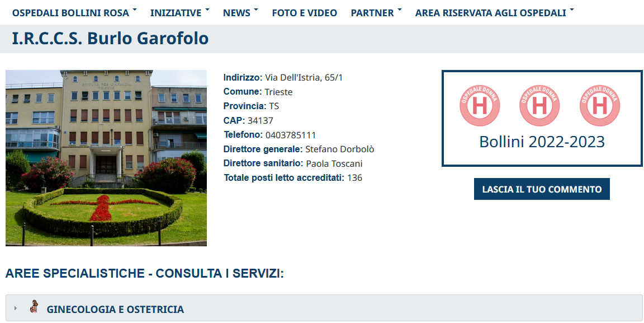Click the Aree Specialistiche heading text
This screenshot has width=644, height=323.
[x=145, y=273]
